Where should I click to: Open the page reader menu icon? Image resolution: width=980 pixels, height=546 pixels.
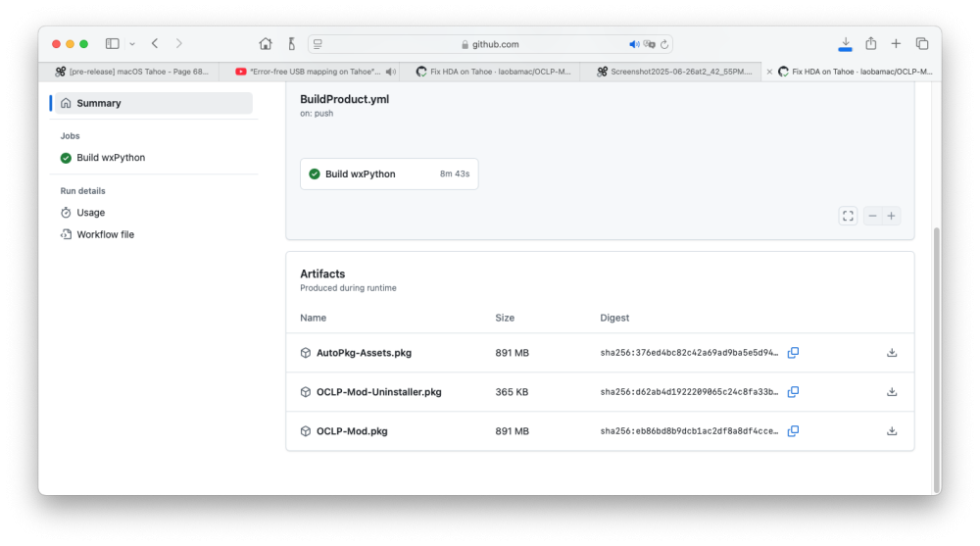pyautogui.click(x=318, y=44)
